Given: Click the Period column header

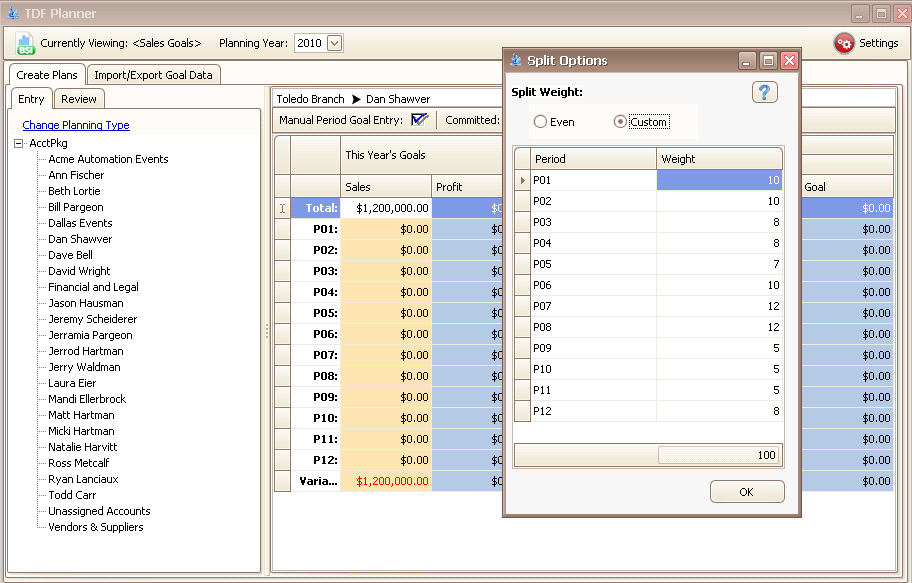Looking at the screenshot, I should click(x=593, y=159).
